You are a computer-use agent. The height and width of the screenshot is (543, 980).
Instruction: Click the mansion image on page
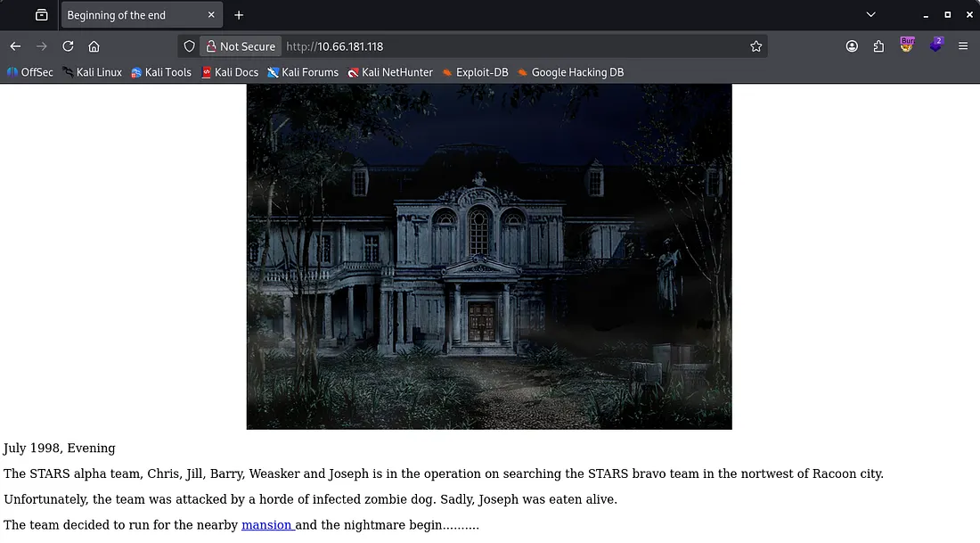pyautogui.click(x=489, y=257)
